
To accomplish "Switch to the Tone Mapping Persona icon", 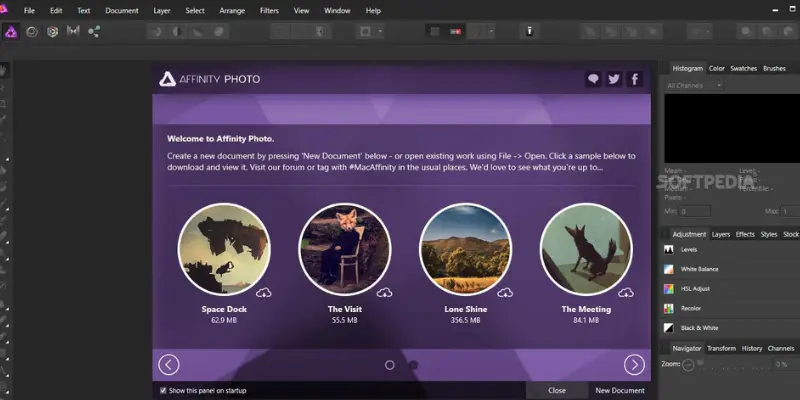I will click(73, 31).
